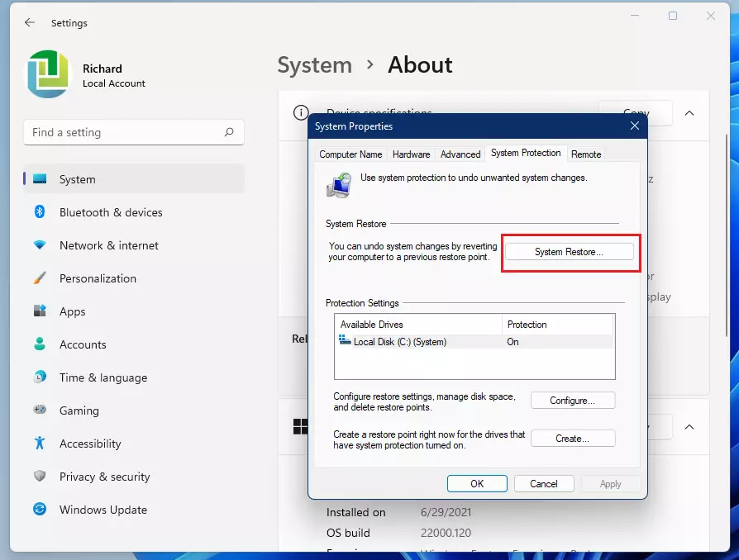Viewport: 739px width, 560px height.
Task: Go to Personalization settings
Action: 134,278
